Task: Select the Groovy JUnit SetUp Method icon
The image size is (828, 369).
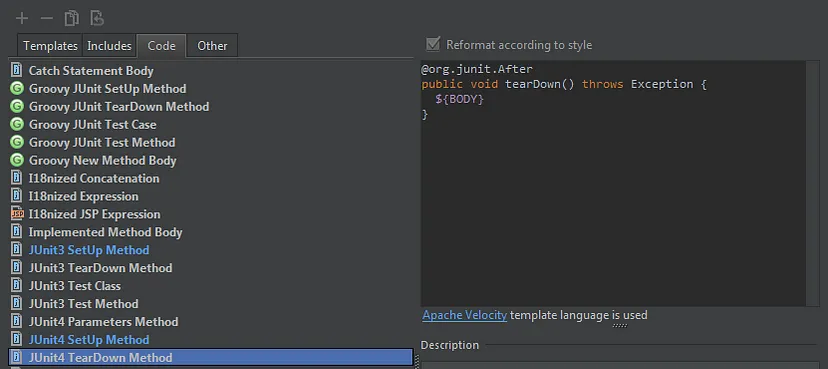Action: [17, 88]
